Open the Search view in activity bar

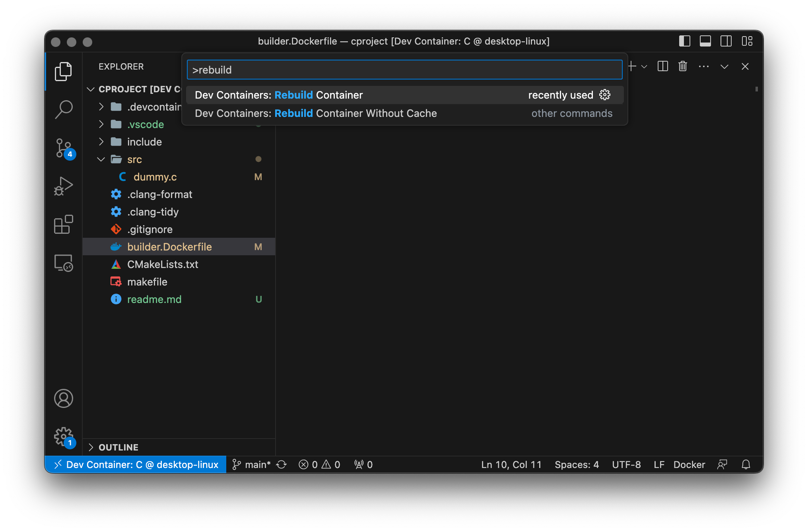64,109
